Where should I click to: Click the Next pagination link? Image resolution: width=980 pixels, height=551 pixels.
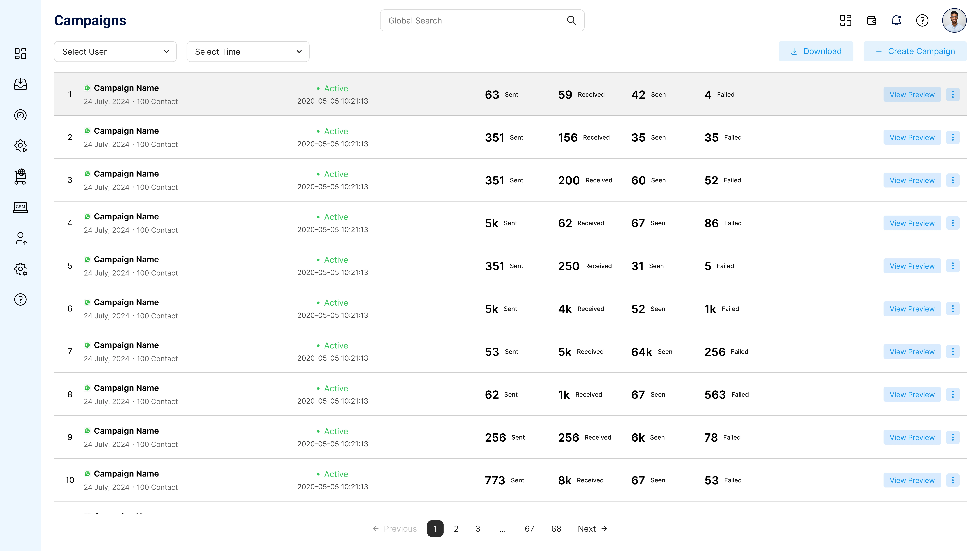pyautogui.click(x=592, y=529)
